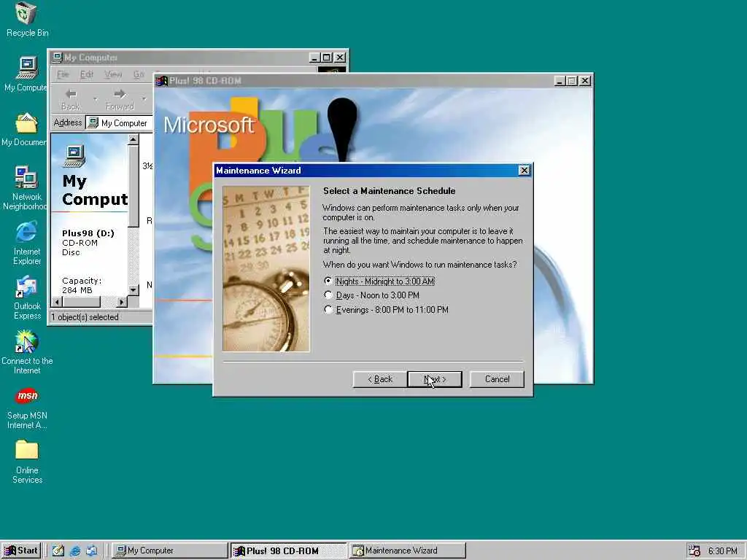Click the Show Desktop quick launch icon
Viewport: 747px width, 560px height.
[x=58, y=551]
